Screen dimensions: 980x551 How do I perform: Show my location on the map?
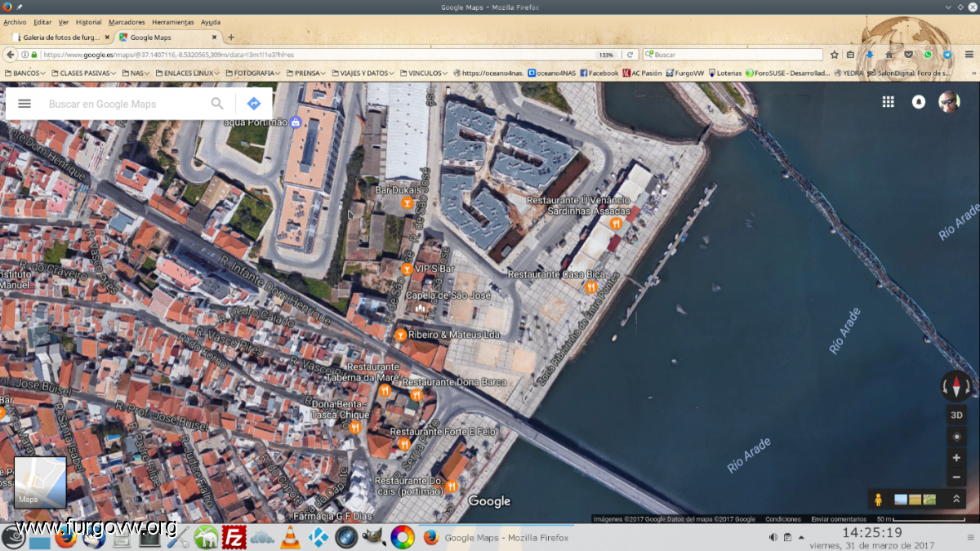(956, 437)
